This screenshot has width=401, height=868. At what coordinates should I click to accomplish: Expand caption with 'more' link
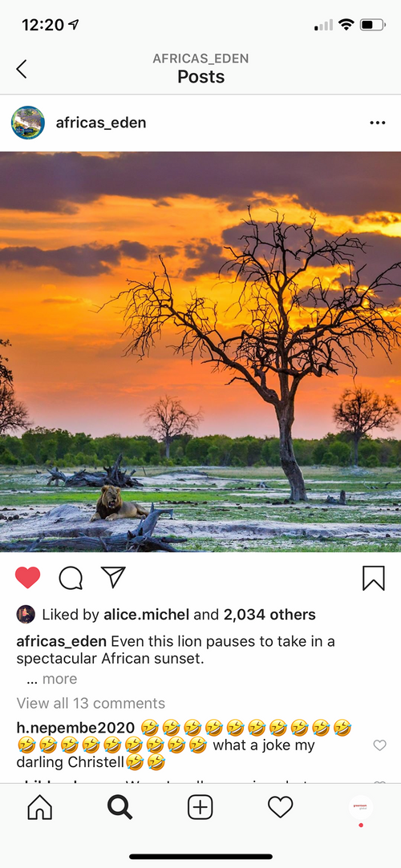(60, 679)
